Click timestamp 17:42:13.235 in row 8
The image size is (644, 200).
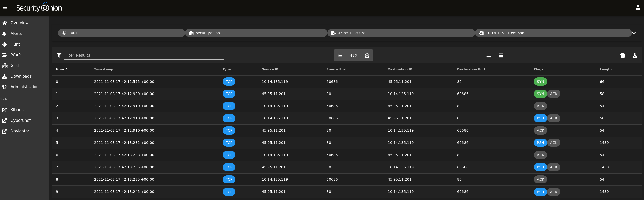point(124,180)
